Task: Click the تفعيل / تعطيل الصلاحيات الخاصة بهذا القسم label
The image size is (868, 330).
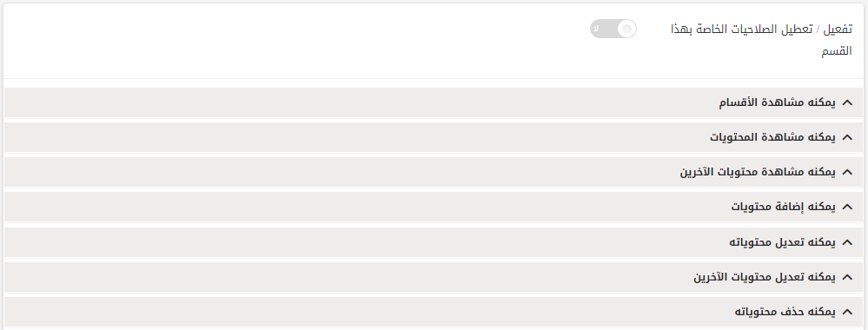Action: click(x=762, y=41)
